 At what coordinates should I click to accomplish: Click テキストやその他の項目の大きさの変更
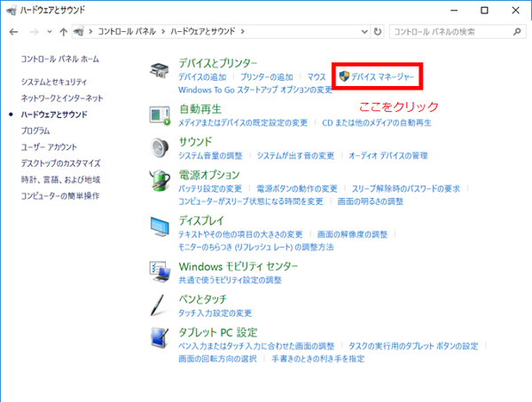240,234
